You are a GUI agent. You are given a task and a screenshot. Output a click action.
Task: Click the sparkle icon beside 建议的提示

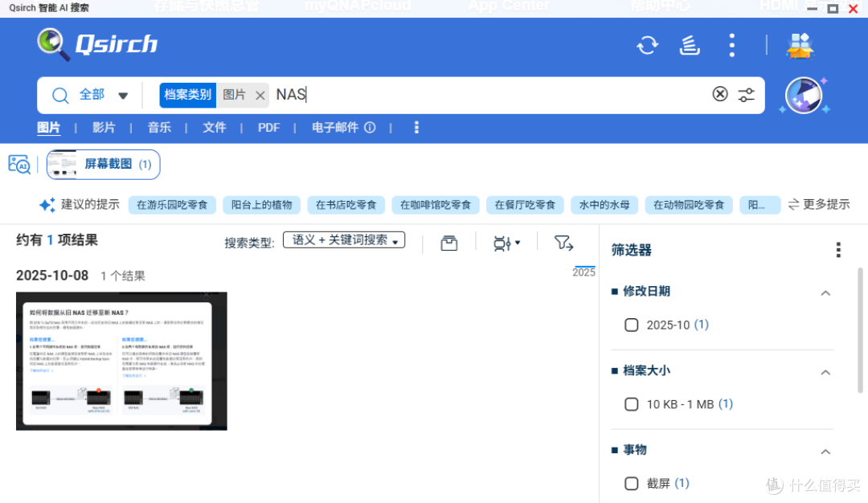tap(47, 205)
